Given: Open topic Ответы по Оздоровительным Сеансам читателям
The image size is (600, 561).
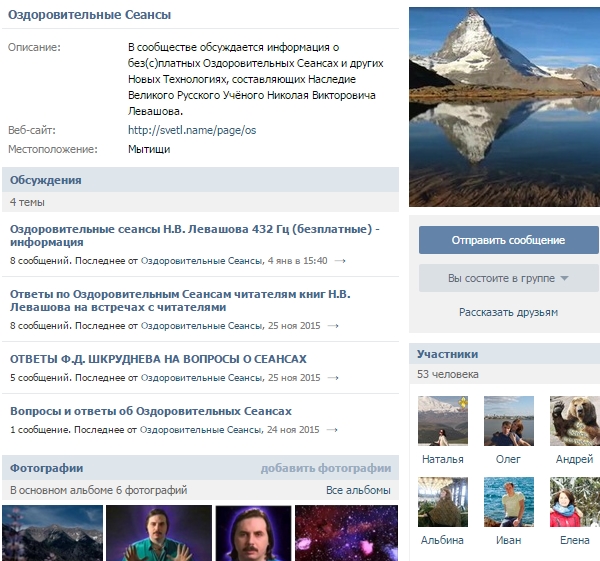Looking at the screenshot, I should [180, 300].
